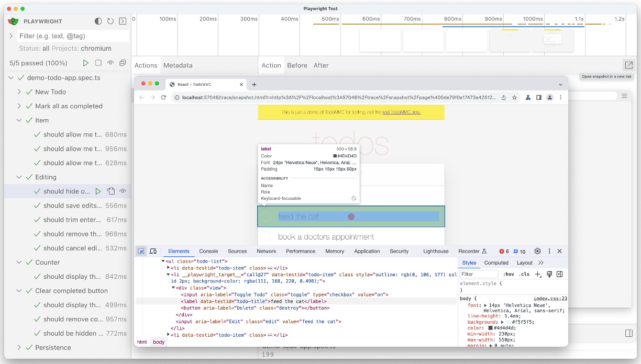Open the Console tab in DevTools
Viewport: 641px width, 364px height.
click(208, 251)
